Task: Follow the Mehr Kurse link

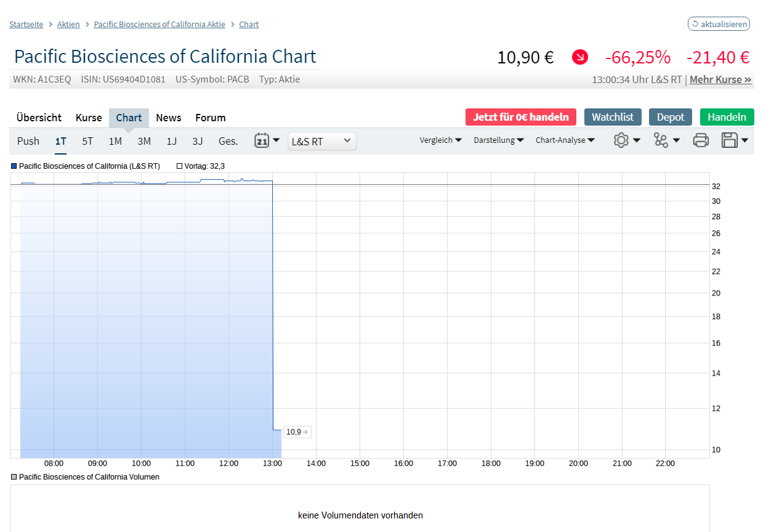Action: coord(720,79)
